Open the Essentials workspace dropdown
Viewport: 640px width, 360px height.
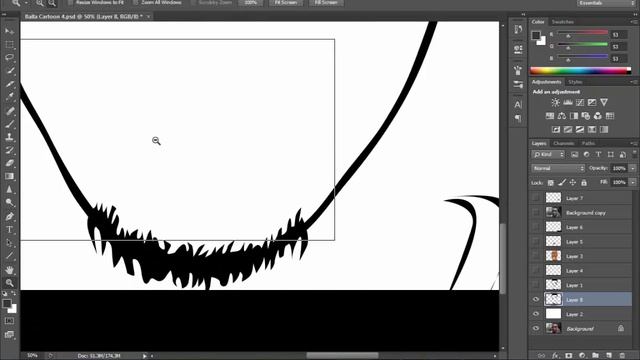(x=605, y=3)
